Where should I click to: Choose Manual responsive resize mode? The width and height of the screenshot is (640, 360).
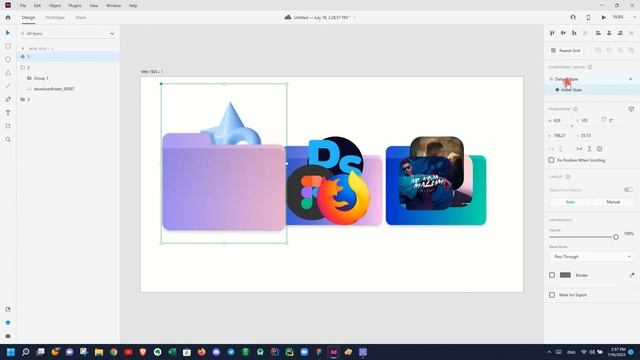(x=613, y=202)
